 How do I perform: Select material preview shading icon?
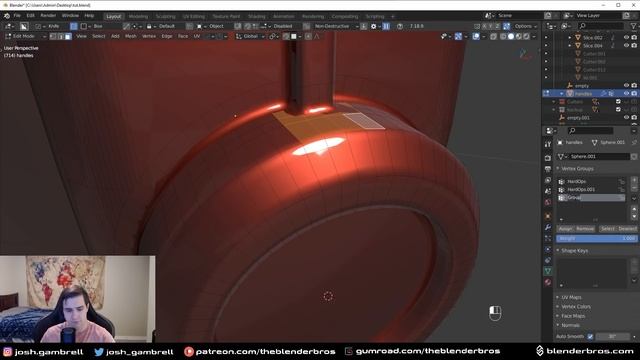[x=518, y=36]
